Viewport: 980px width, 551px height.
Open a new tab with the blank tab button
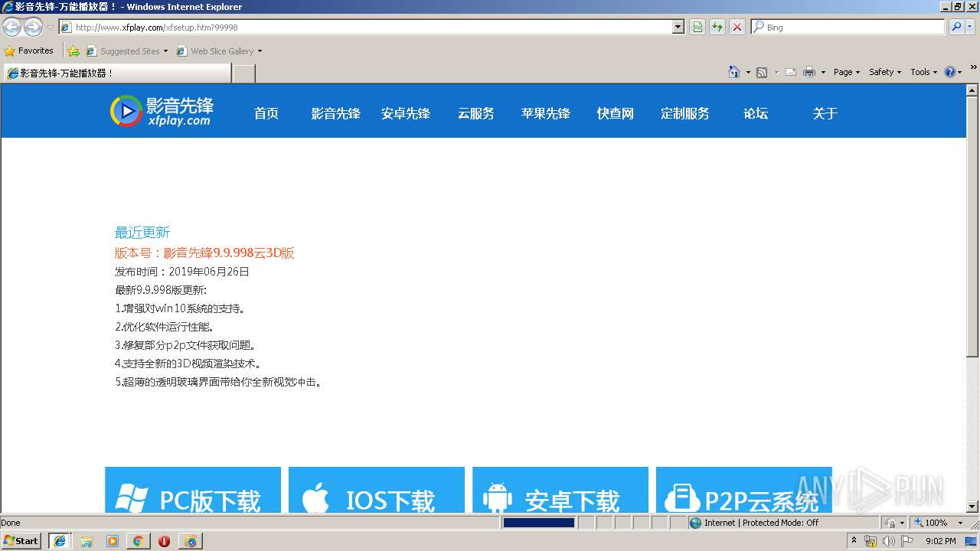243,73
